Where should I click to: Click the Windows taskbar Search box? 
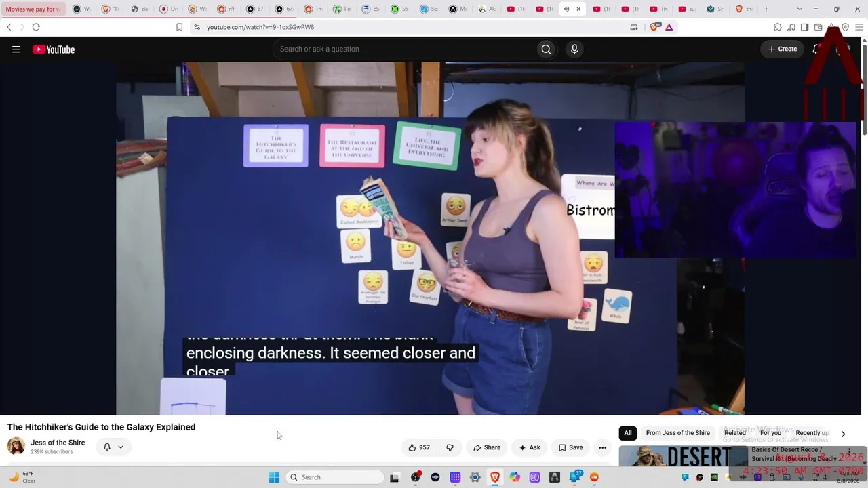[x=335, y=477]
